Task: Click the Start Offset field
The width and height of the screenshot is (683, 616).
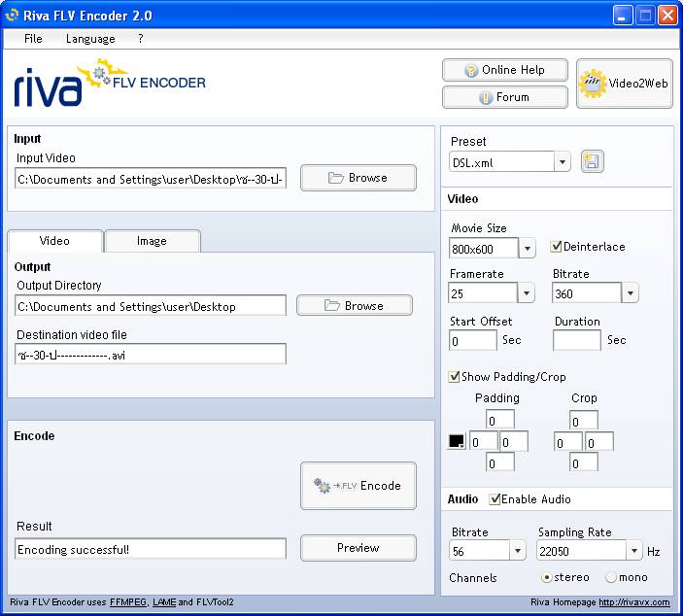Action: tap(472, 340)
